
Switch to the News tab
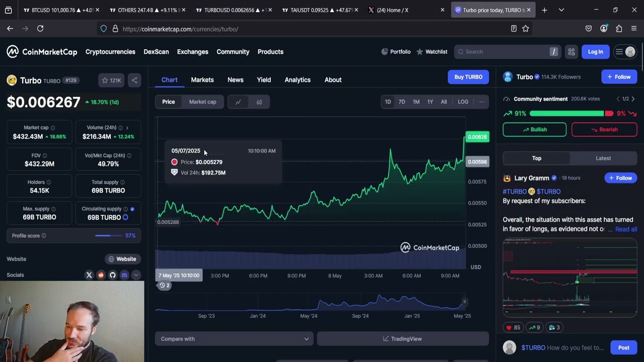(235, 80)
